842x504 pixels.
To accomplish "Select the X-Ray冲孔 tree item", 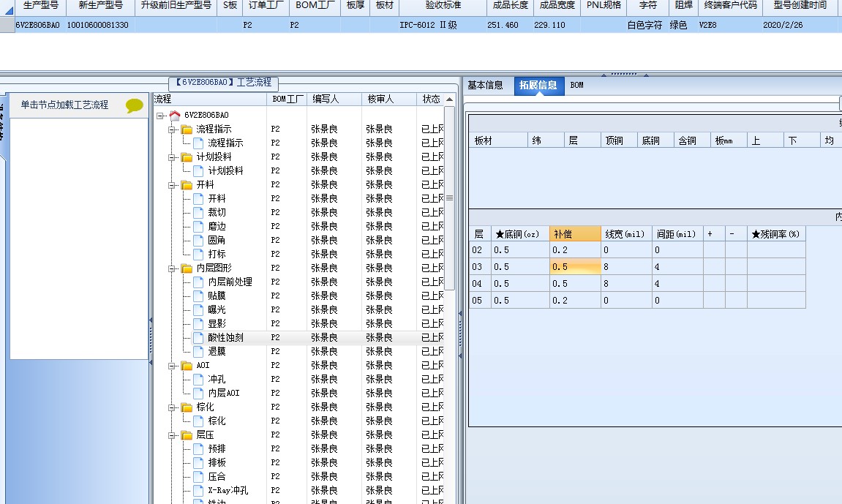I will [228, 490].
